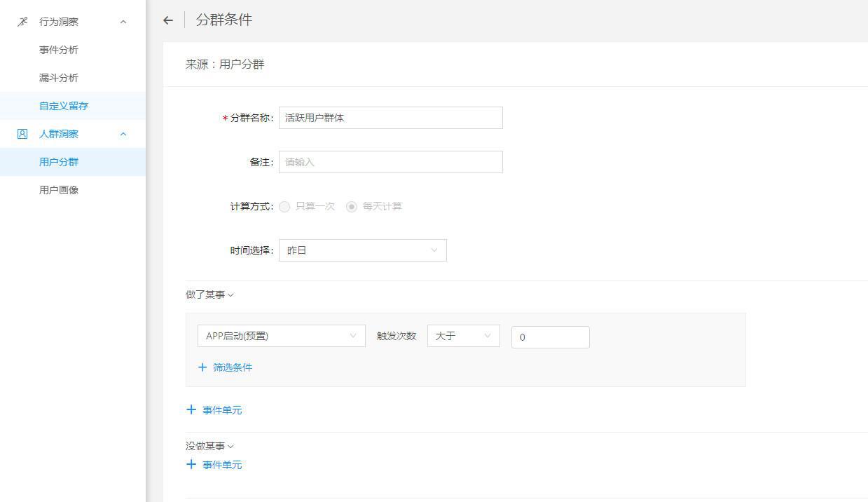The image size is (868, 502).
Task: Click the trigger count input showing 0
Action: tap(551, 337)
